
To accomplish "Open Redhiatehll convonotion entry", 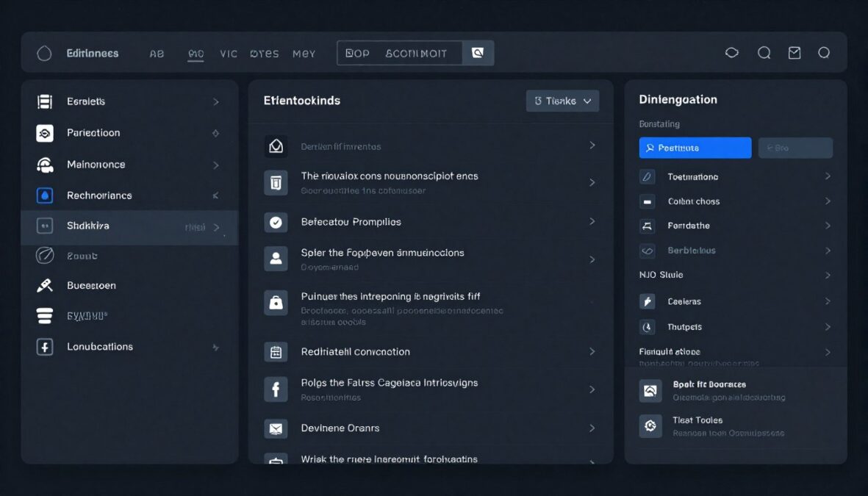I will (431, 352).
